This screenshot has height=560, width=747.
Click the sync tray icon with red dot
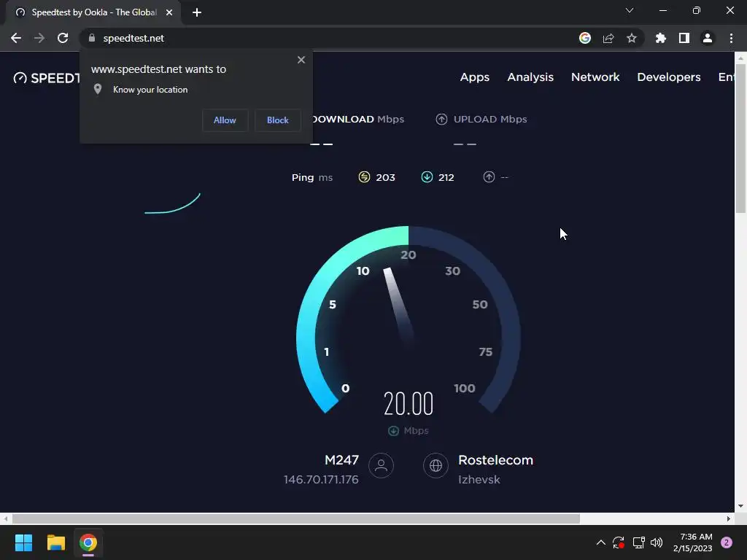[619, 542]
